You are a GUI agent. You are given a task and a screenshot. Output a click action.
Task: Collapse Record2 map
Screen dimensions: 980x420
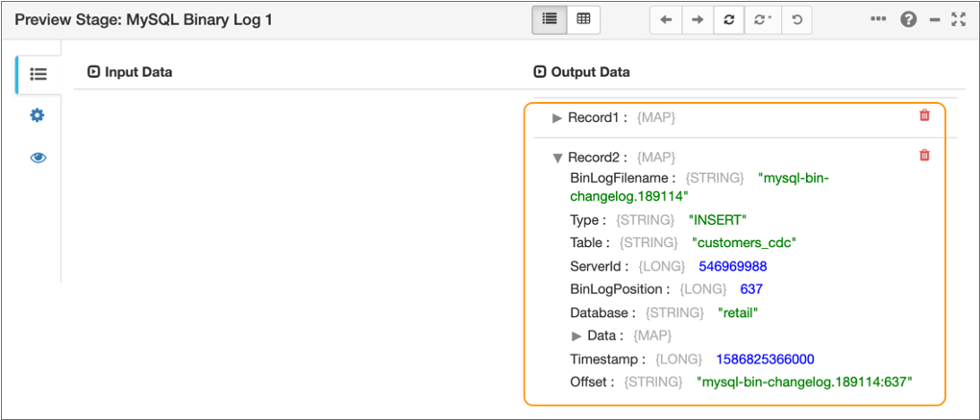pos(557,158)
